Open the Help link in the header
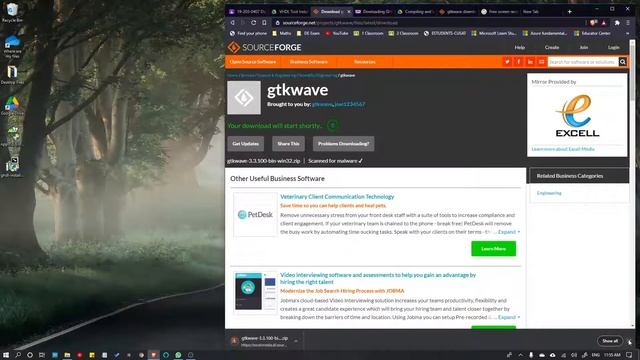Screen dimensions: 640x360 pyautogui.click(x=520, y=47)
